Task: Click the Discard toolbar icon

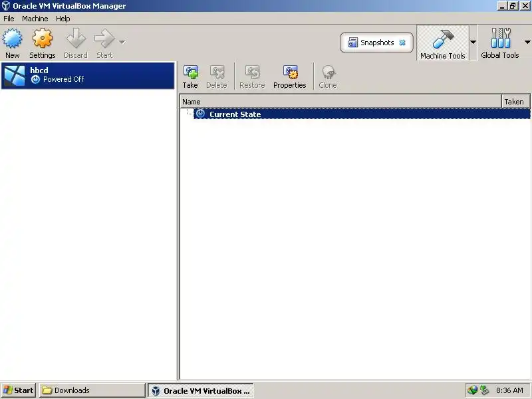Action: pos(76,39)
